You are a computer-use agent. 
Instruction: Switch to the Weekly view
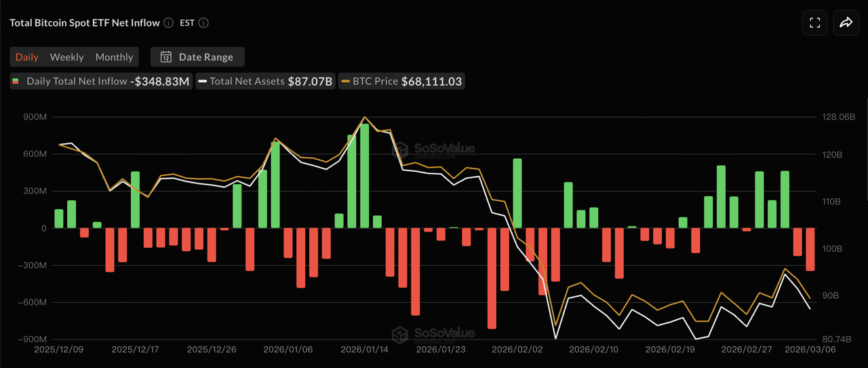click(66, 57)
